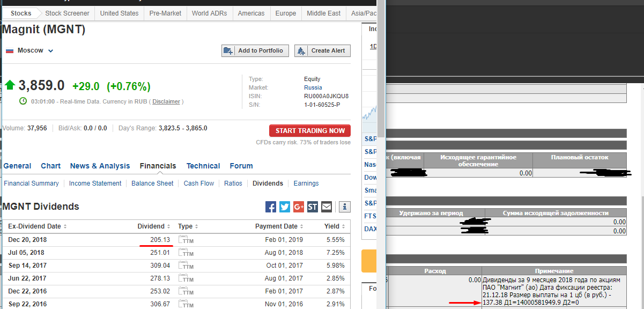Click ISIN value RU000A0JKQU8
This screenshot has width=644, height=309.
[x=326, y=96]
